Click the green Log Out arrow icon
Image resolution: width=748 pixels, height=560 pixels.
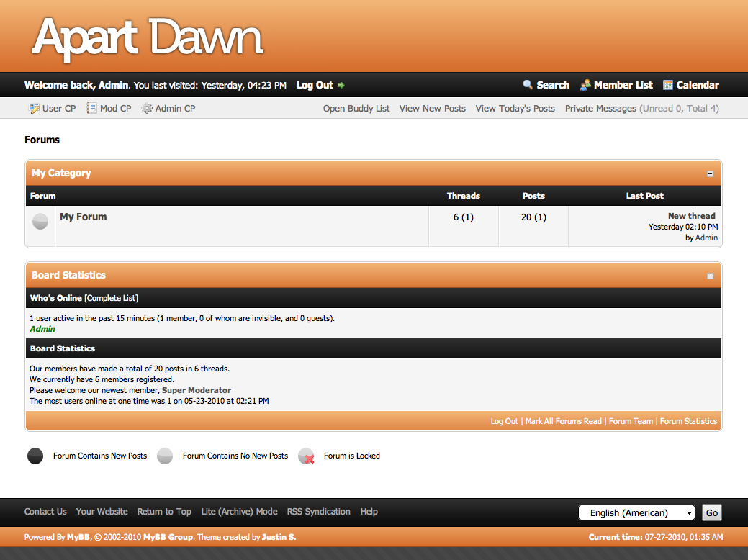(341, 86)
